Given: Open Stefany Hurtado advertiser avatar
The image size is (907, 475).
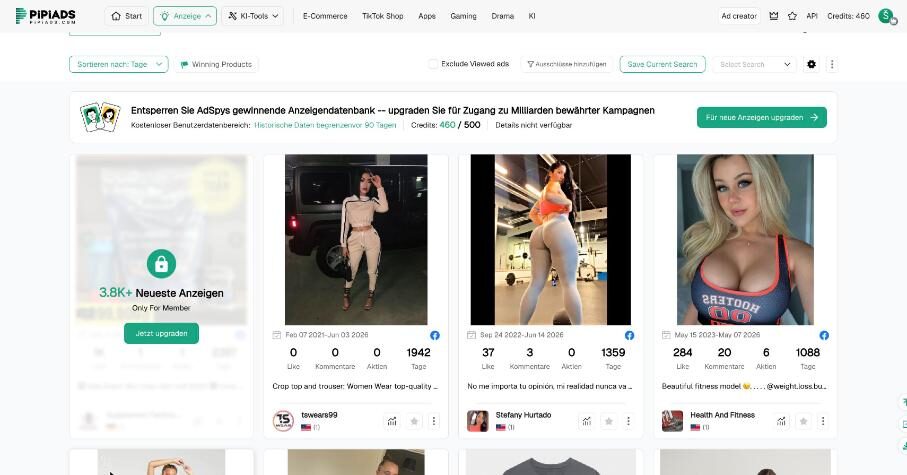Looking at the screenshot, I should pyautogui.click(x=478, y=421).
